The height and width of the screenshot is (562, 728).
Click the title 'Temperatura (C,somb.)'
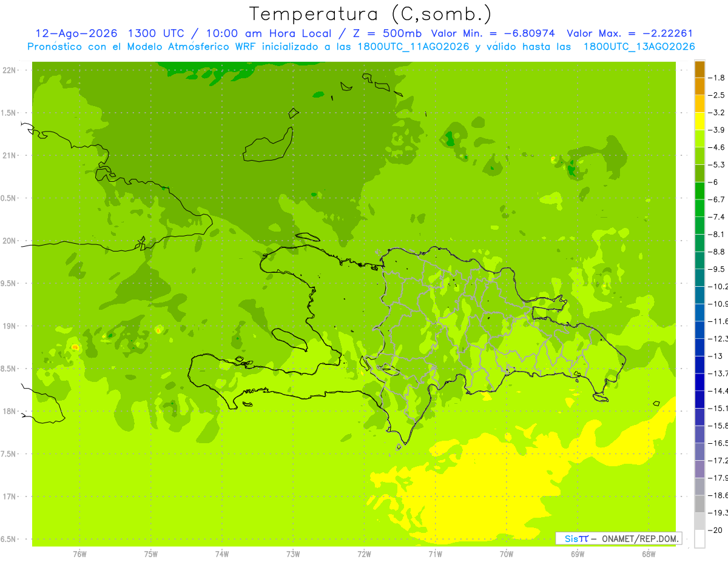[x=371, y=14]
